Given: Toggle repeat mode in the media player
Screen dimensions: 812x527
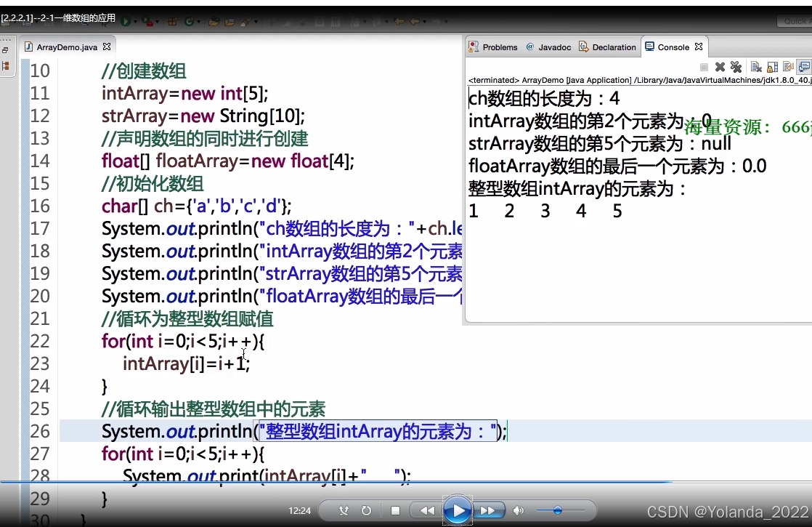Looking at the screenshot, I should [366, 510].
